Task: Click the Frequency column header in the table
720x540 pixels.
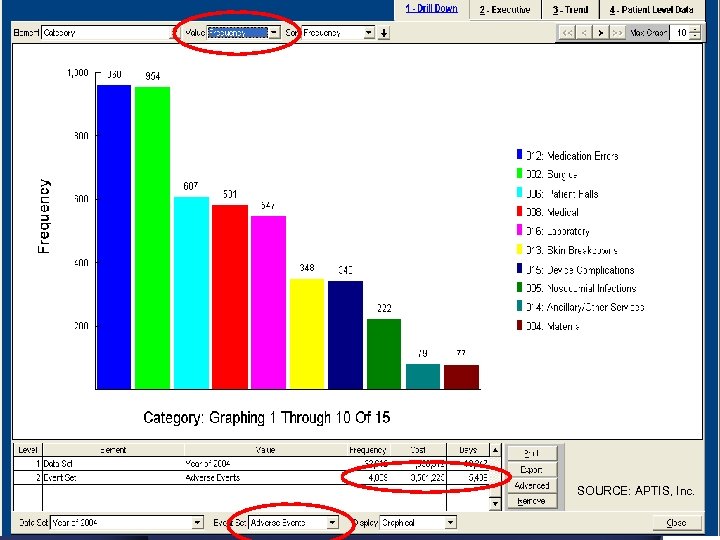Action: coord(367,450)
